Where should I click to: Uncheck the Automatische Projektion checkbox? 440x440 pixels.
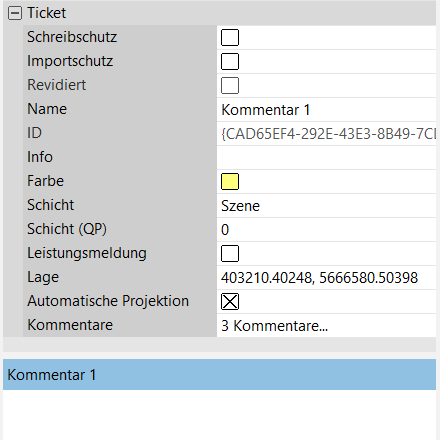coord(230,301)
